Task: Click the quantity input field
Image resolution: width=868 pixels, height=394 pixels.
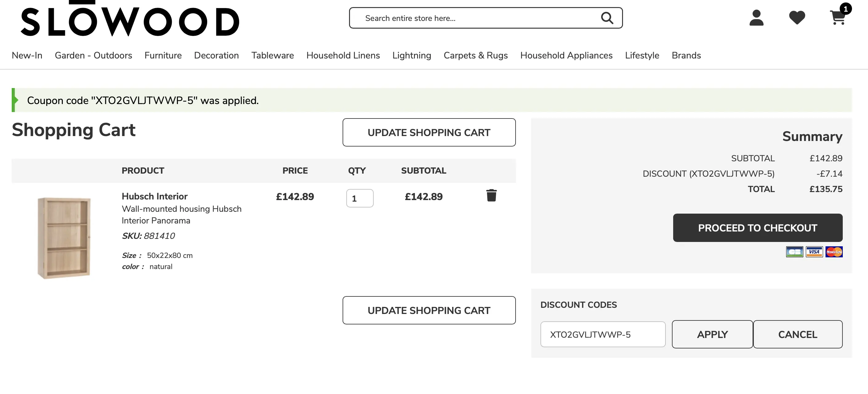Action: (360, 198)
